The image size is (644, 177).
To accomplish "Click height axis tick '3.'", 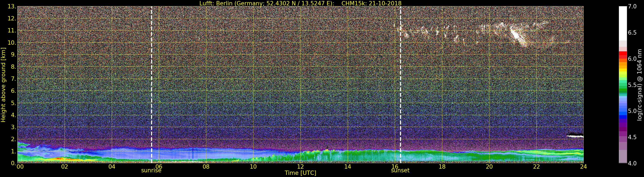I will (14, 127).
